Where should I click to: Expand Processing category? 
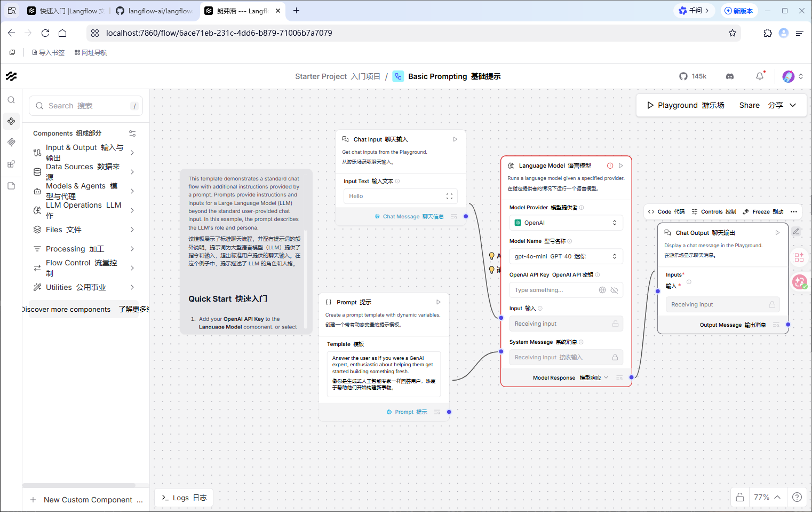(84, 249)
